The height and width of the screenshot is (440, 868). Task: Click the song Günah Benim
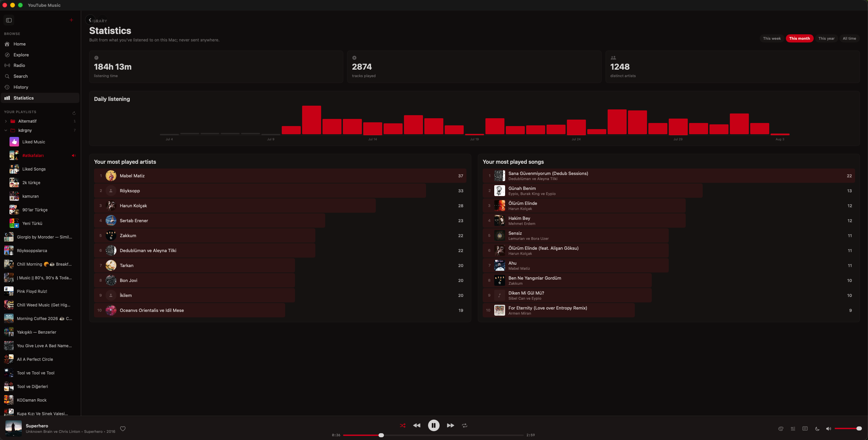click(669, 191)
